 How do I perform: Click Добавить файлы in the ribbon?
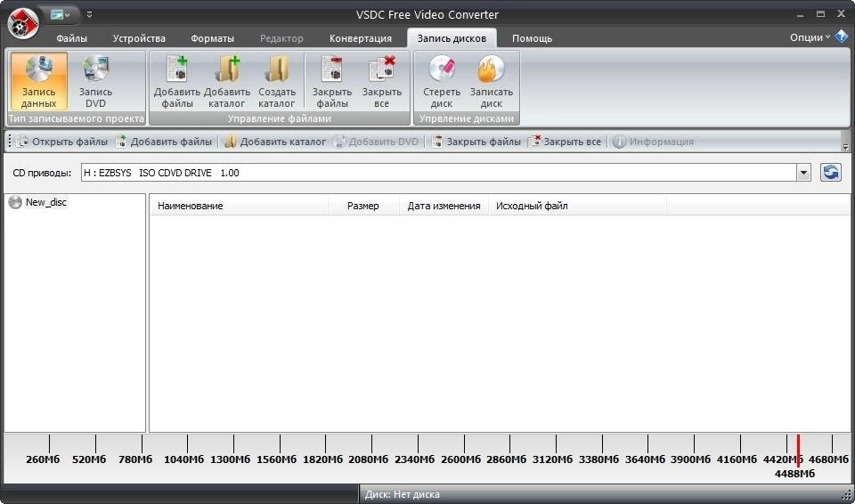177,81
